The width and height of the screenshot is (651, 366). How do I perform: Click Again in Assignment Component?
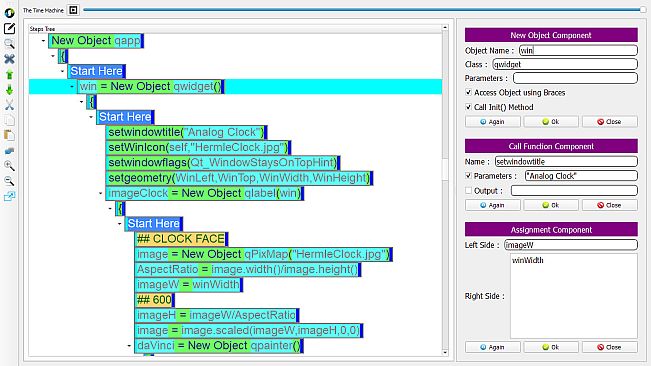point(492,347)
